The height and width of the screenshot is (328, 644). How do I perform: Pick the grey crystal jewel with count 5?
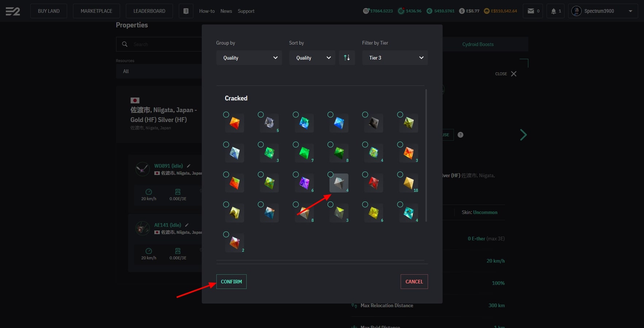tap(269, 123)
